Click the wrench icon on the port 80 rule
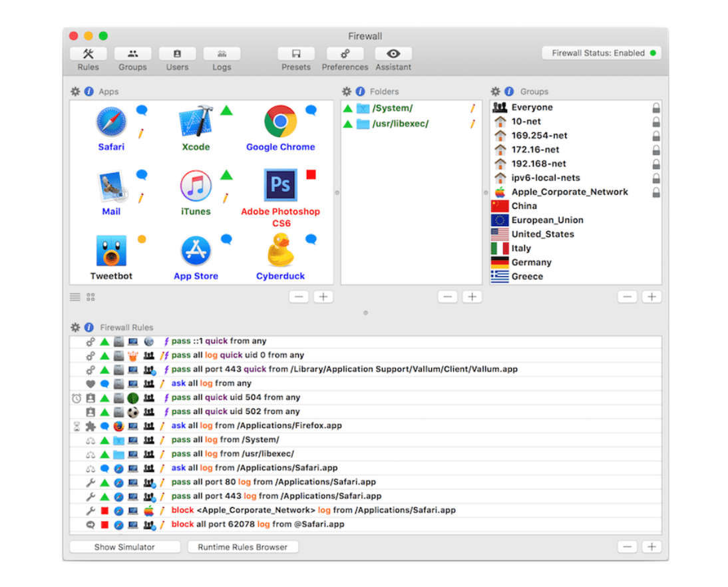 coord(91,483)
